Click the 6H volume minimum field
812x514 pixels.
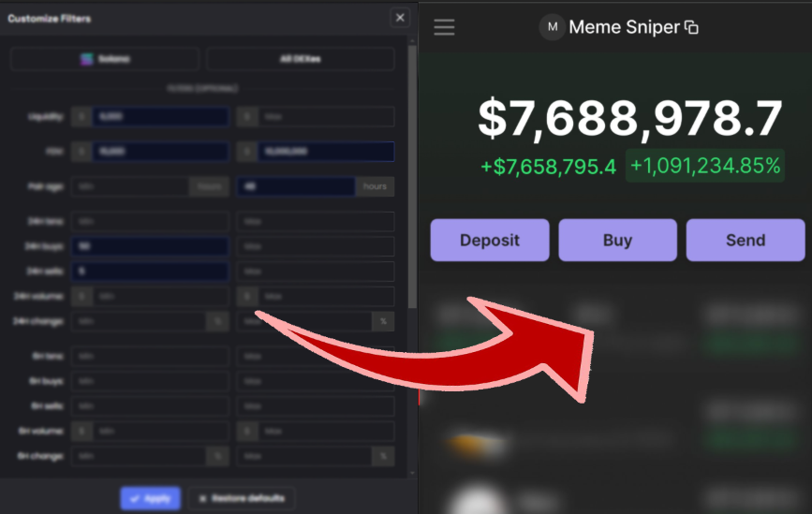tap(160, 432)
